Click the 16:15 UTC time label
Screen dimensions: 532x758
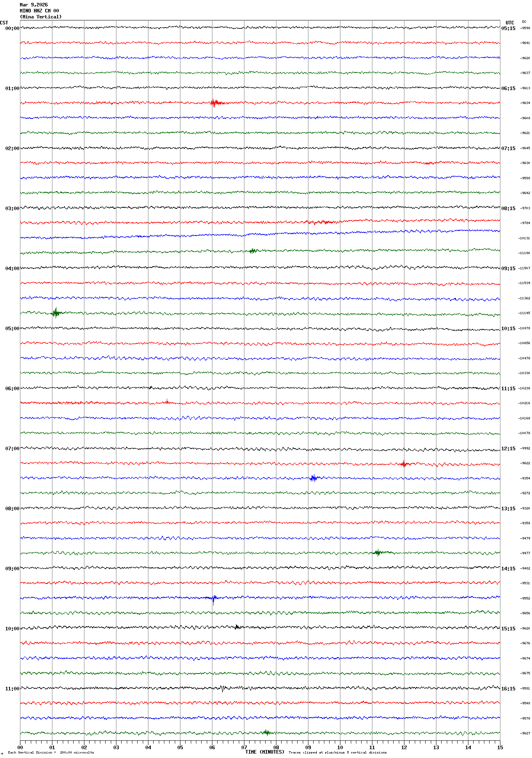pos(508,689)
